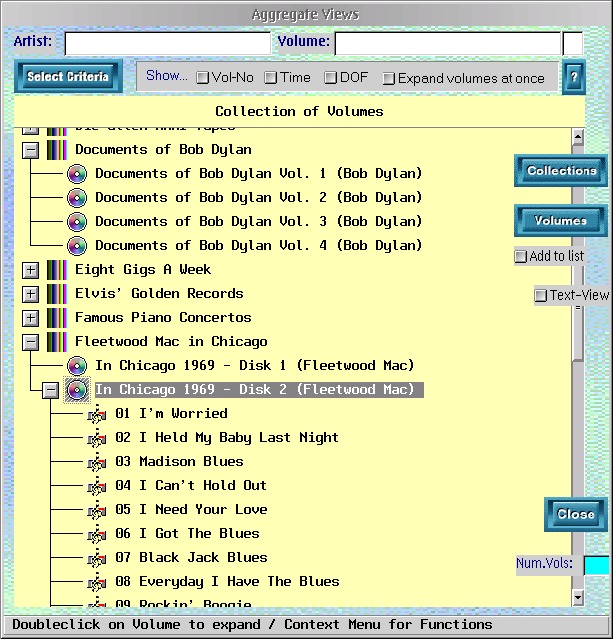Screen dimensions: 613x639
Task: Click the scrollbar down arrow
Action: point(578,598)
